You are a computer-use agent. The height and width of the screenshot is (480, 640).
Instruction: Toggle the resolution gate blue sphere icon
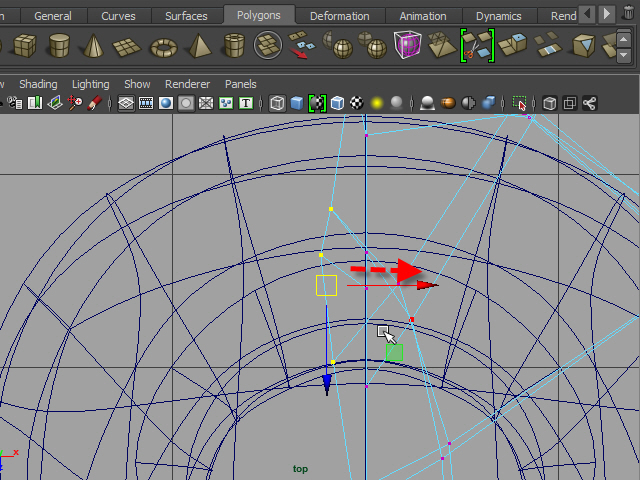point(166,103)
